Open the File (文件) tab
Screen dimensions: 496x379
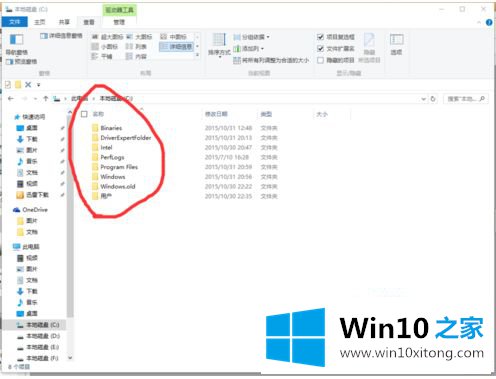click(x=14, y=22)
